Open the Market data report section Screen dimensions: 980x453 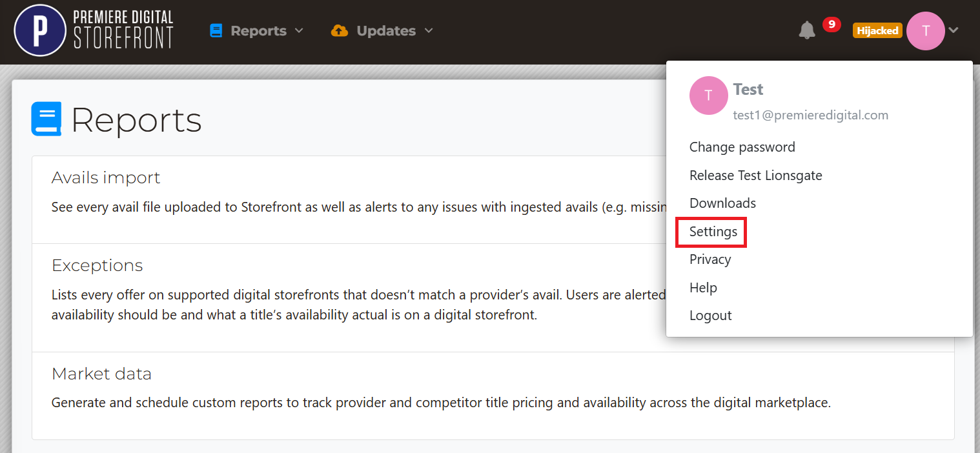point(101,374)
